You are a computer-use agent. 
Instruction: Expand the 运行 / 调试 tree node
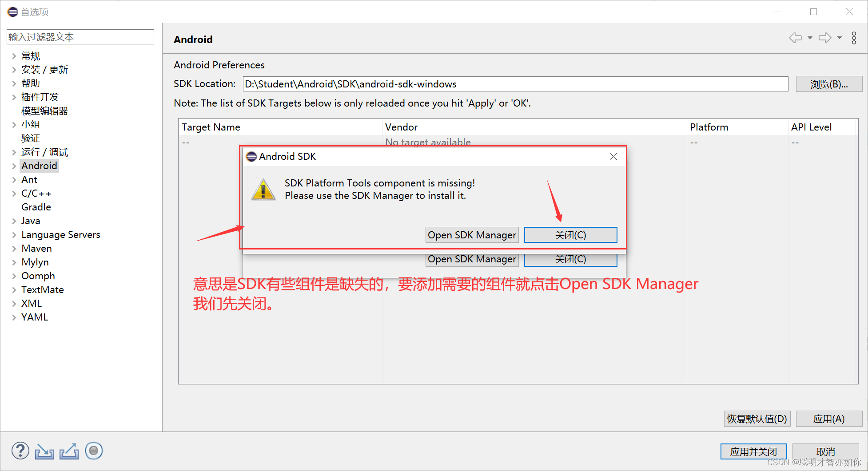coord(14,152)
